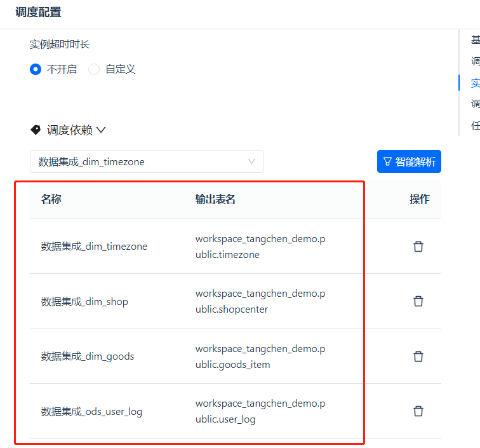480x448 pixels.
Task: Select the 数据集成_dim_shop name in table
Action: (84, 301)
